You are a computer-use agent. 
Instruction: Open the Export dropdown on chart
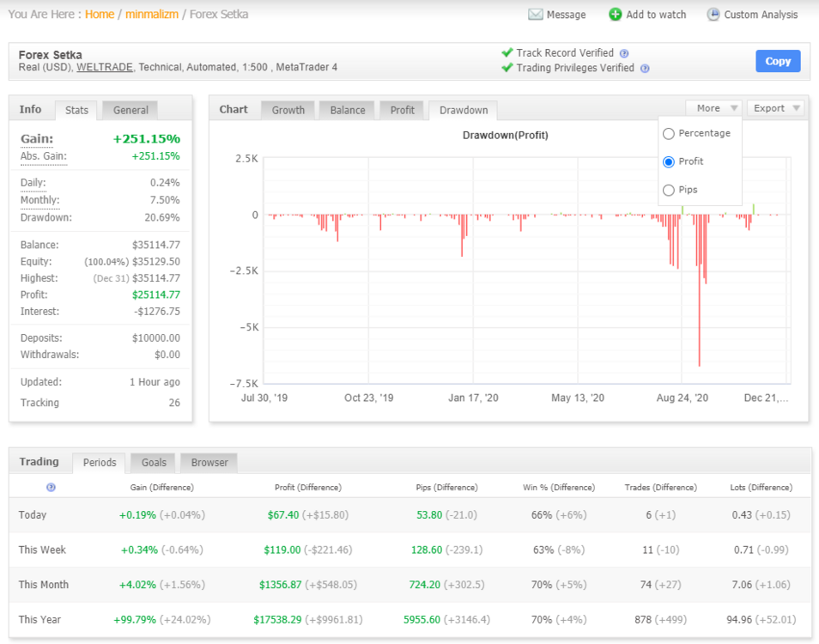[777, 108]
